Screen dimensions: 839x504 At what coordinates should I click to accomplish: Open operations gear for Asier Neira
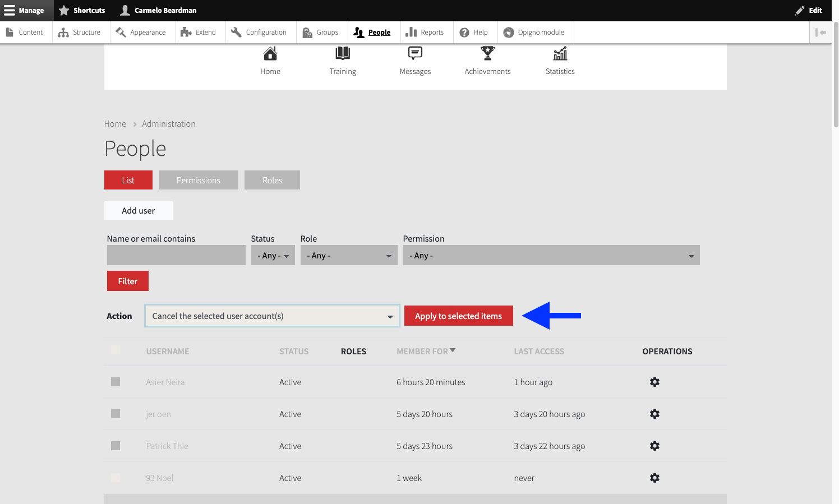654,382
